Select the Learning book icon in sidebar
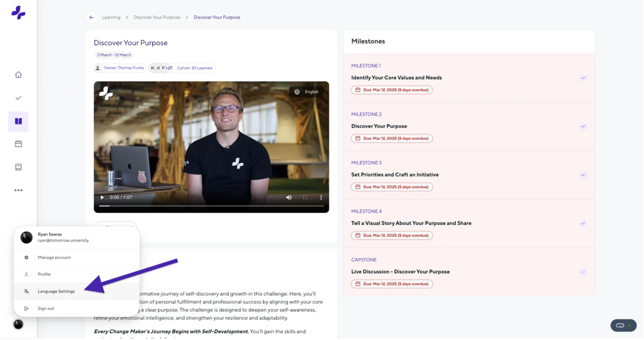644x340 pixels. coord(18,121)
